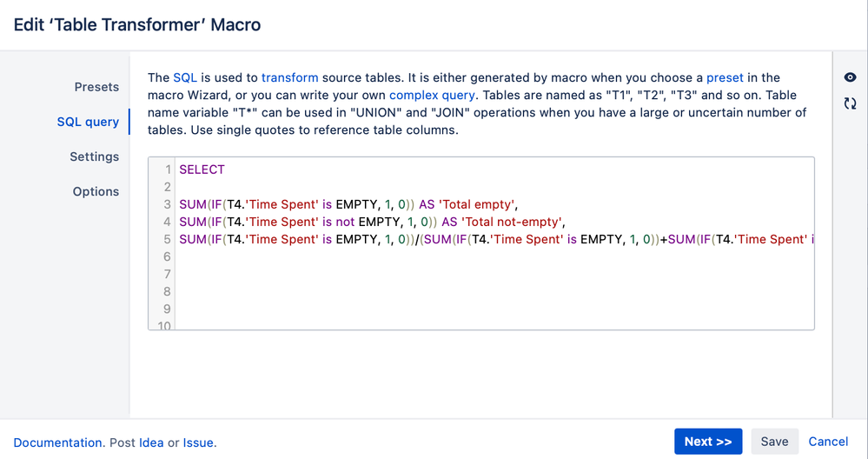Open the transform link
Viewport: 868px width, 459px height.
(289, 77)
